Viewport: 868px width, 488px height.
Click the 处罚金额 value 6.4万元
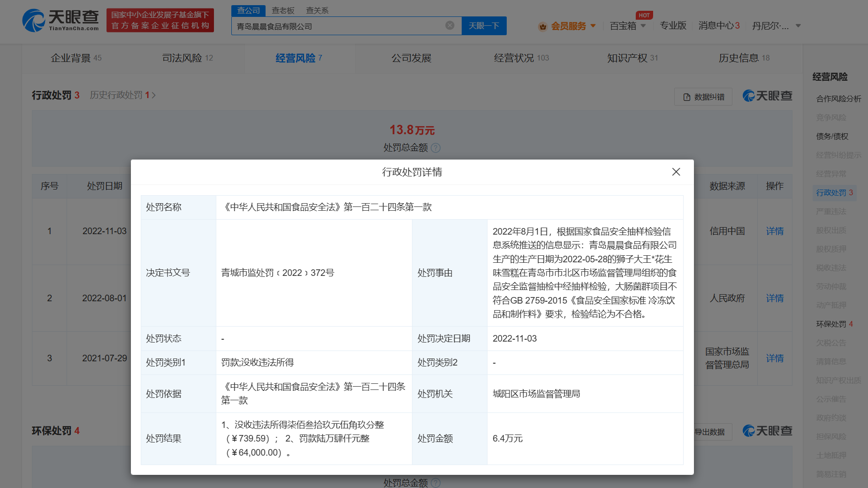[x=508, y=439]
